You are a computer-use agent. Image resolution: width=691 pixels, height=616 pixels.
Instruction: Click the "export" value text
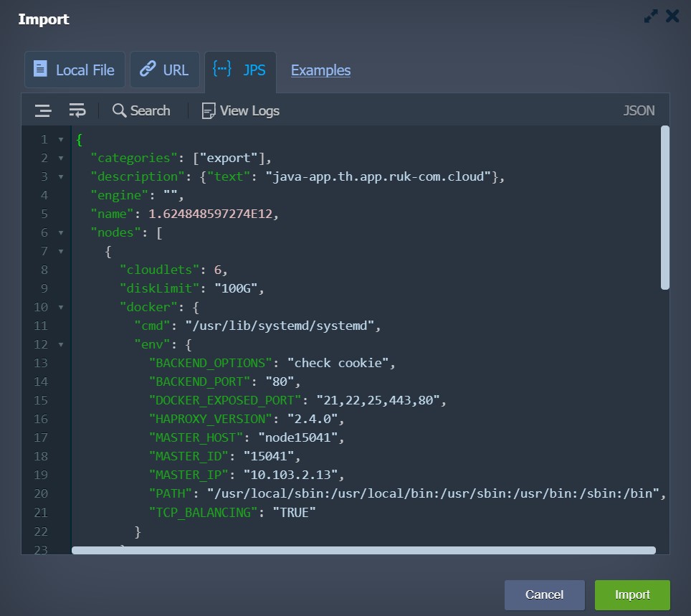[229, 158]
